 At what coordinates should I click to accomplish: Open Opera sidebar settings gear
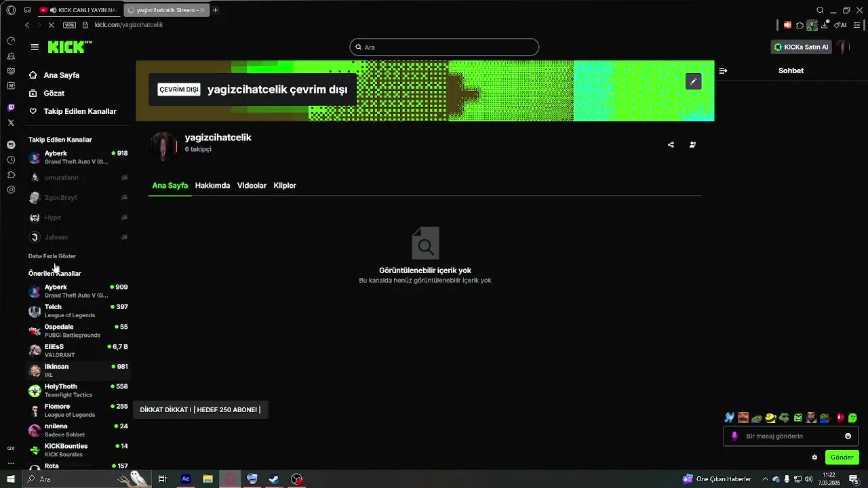pos(11,190)
